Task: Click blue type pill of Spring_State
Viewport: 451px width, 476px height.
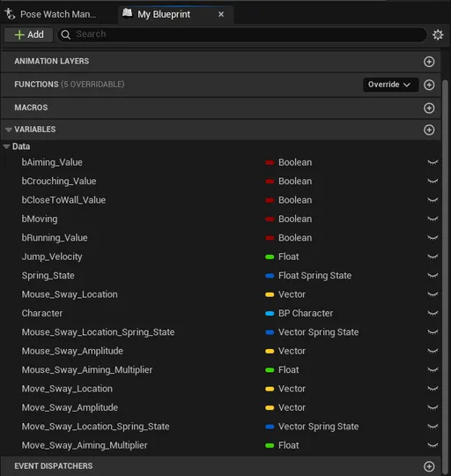Action: click(x=270, y=276)
